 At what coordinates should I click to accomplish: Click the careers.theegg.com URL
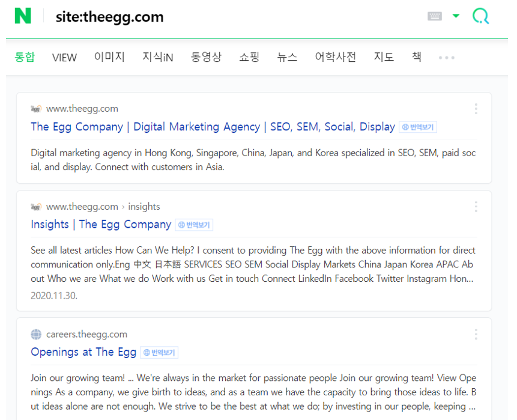click(86, 334)
